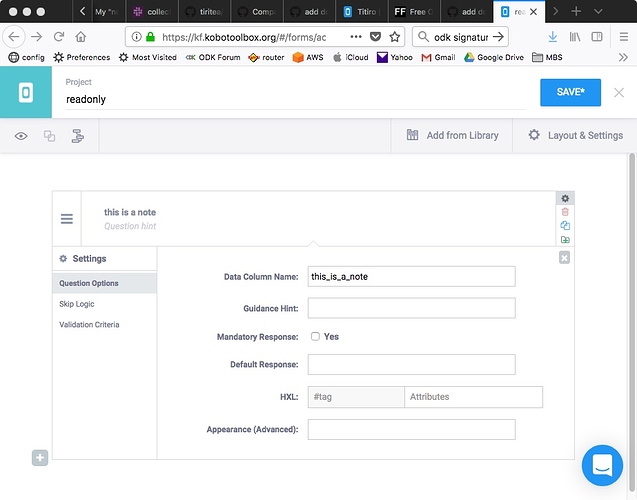Click the Guidance Hint input field
Image resolution: width=637 pixels, height=500 pixels.
pyautogui.click(x=411, y=308)
